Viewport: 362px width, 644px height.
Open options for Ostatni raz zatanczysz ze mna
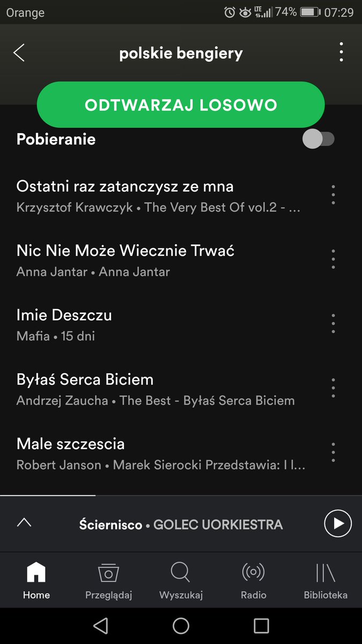click(333, 195)
